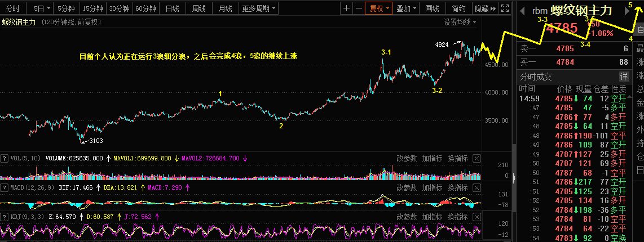Click 换指标 in VOL panel
644x242 pixels.
coord(457,158)
